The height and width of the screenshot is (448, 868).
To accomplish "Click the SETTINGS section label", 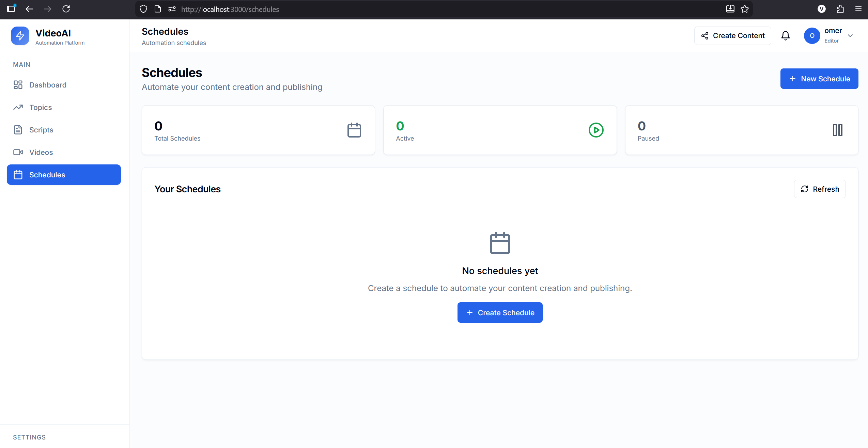I will point(29,437).
